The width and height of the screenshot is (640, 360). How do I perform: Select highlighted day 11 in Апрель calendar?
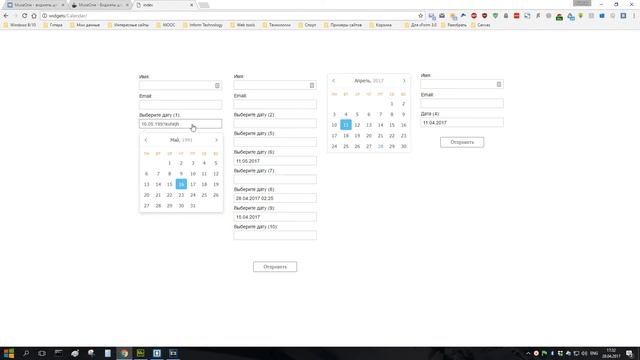pyautogui.click(x=346, y=125)
